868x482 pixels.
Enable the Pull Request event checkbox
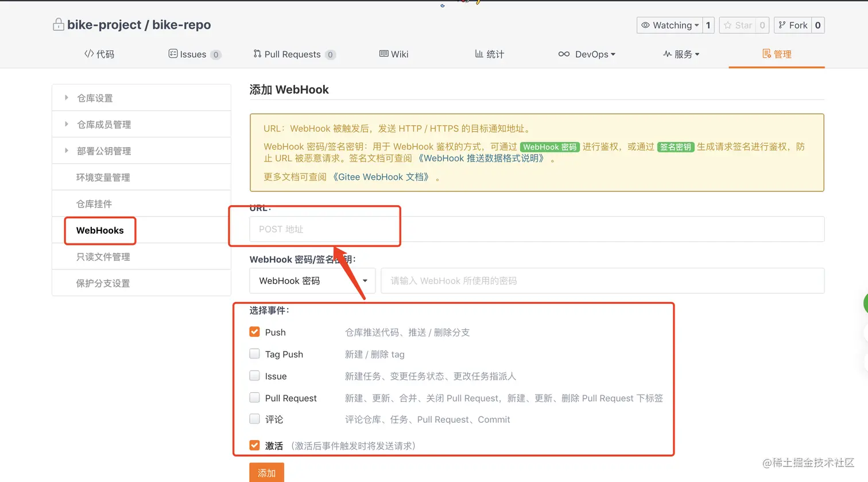[x=255, y=398]
